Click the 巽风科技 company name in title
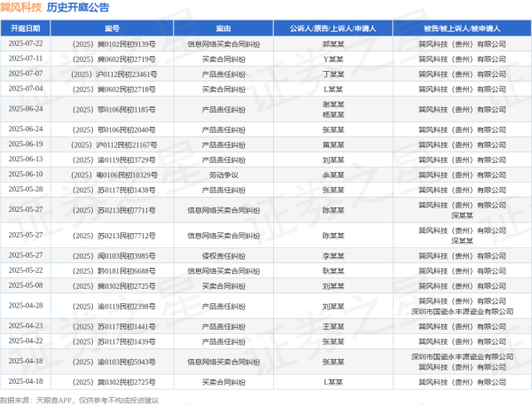This screenshot has width=532, height=405. click(x=20, y=8)
